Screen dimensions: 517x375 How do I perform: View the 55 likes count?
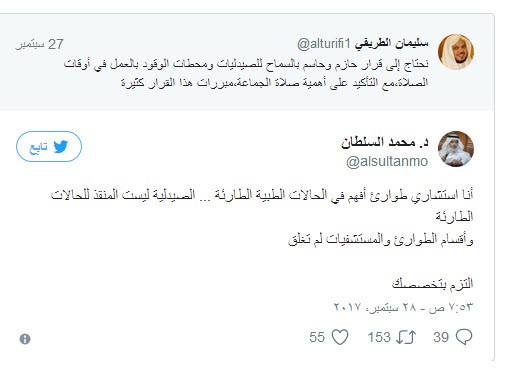pyautogui.click(x=317, y=337)
